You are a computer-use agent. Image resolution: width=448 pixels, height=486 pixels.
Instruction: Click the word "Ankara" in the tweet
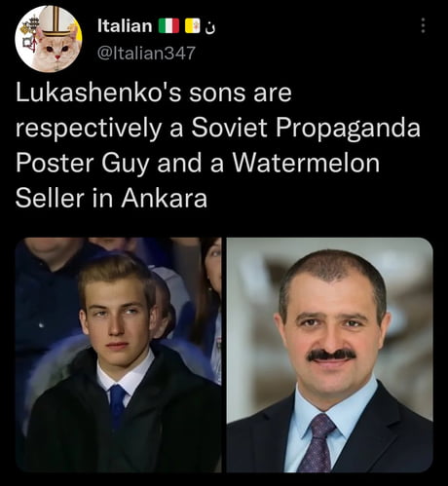point(165,198)
